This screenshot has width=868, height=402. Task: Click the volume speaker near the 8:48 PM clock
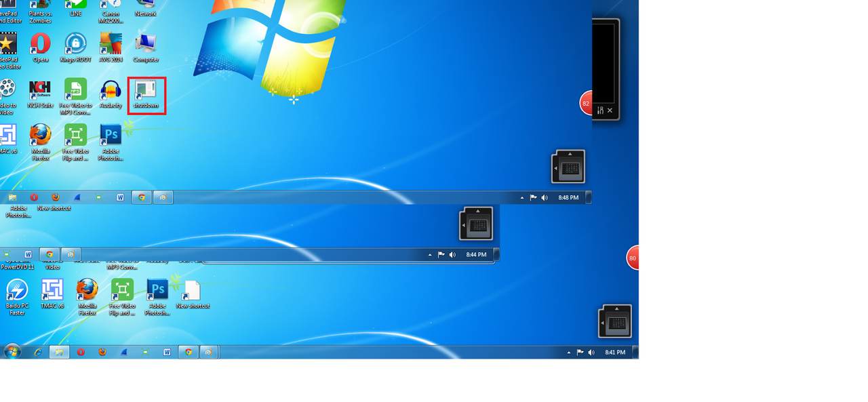click(545, 198)
